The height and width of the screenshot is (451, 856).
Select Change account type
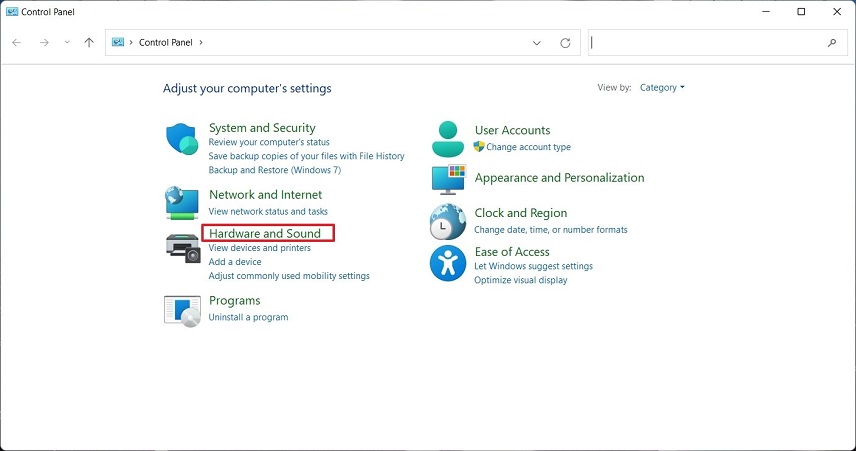(528, 147)
